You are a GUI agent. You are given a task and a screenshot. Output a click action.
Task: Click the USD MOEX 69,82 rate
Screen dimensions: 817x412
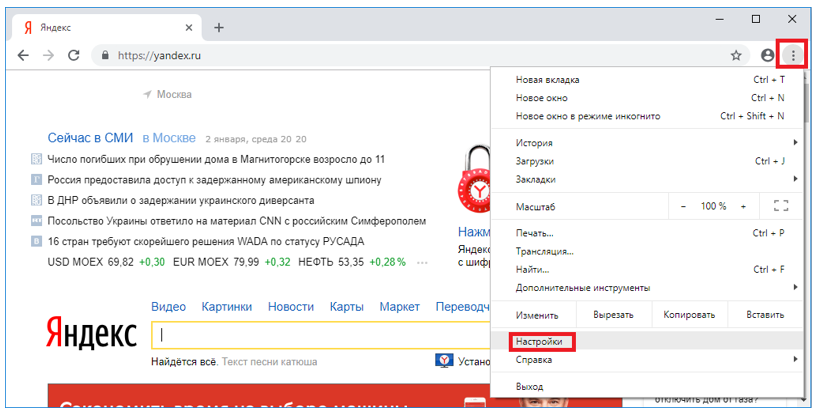click(90, 262)
